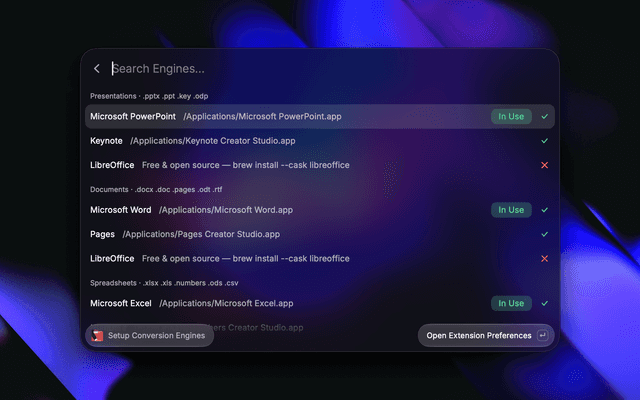Click the PowerPoint In Use badge
This screenshot has width=640, height=400.
pos(511,116)
